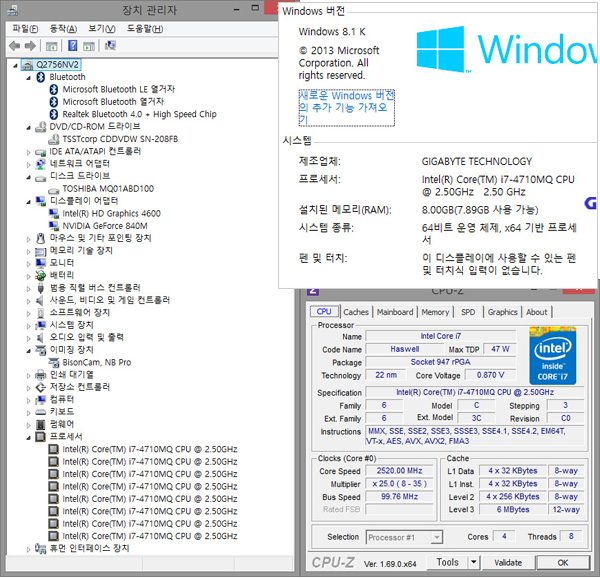600x579 pixels.
Task: Click the Back arrow in Device Manager toolbar
Action: (x=15, y=46)
